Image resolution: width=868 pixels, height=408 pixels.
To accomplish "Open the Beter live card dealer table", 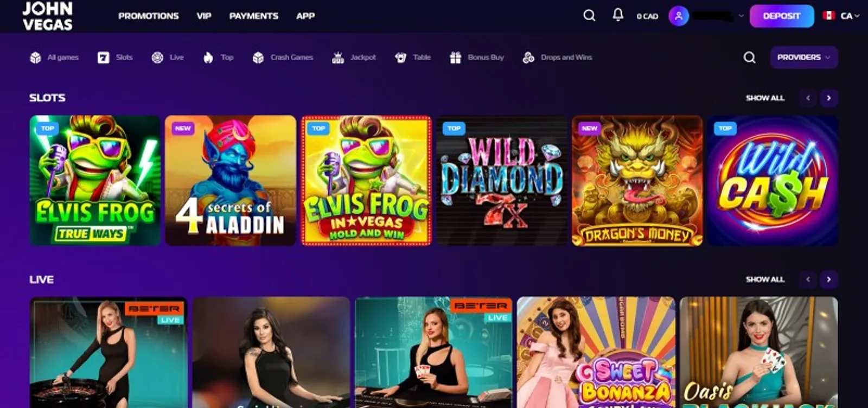I will pyautogui.click(x=433, y=352).
